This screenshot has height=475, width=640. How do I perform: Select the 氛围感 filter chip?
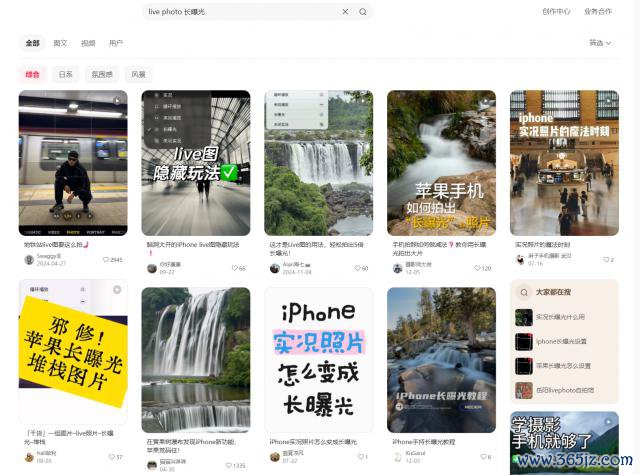pyautogui.click(x=101, y=74)
